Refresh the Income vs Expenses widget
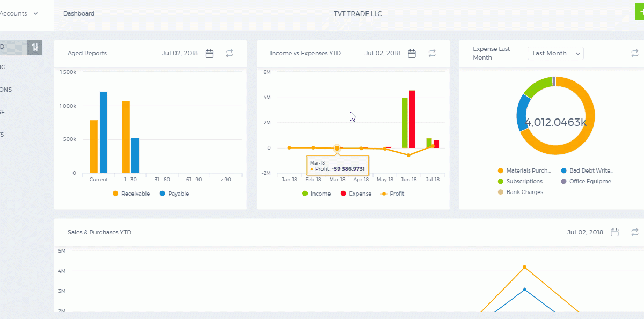The image size is (644, 319). tap(432, 54)
